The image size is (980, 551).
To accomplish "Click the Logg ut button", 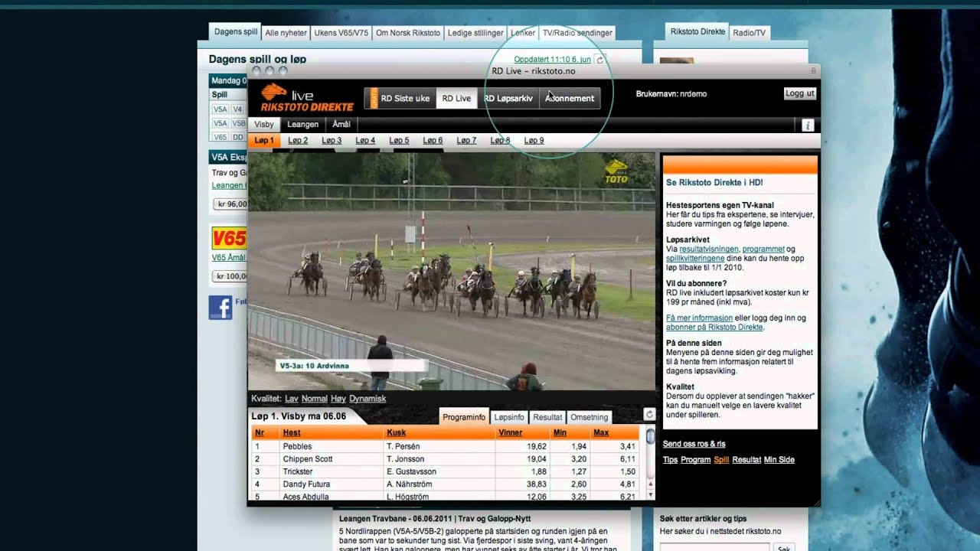I will [799, 93].
